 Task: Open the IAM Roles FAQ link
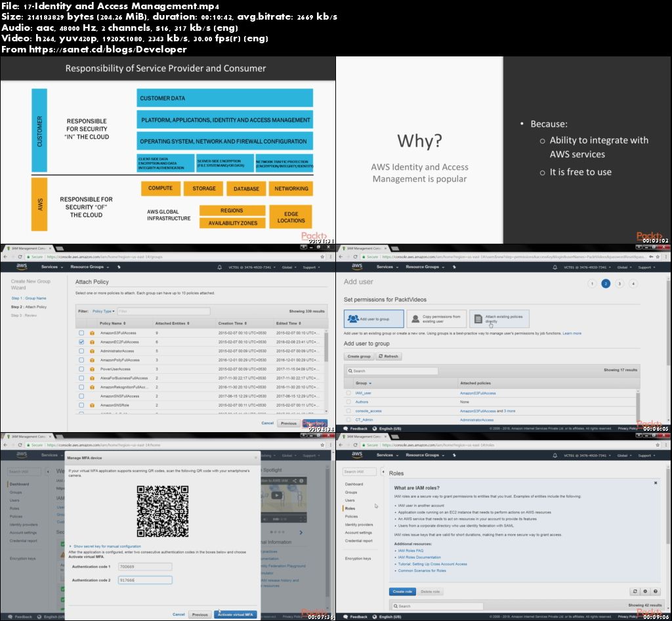pos(410,551)
